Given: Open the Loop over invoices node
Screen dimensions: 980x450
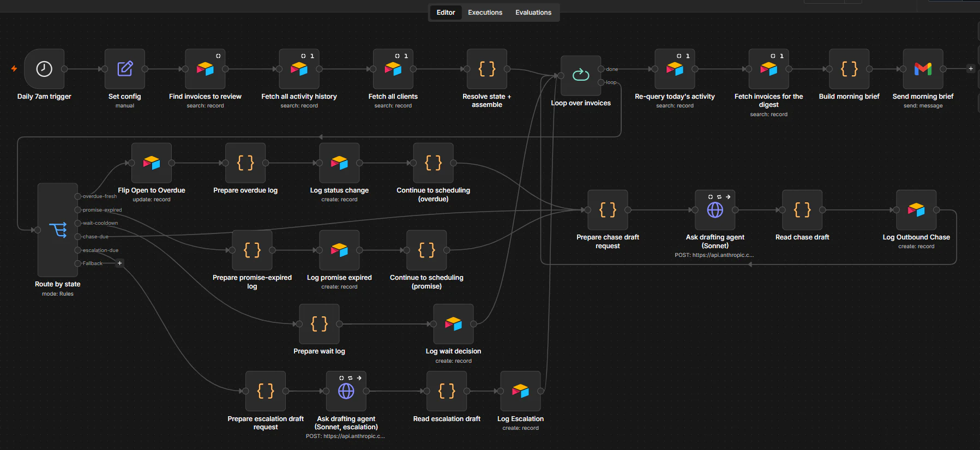Looking at the screenshot, I should tap(581, 75).
